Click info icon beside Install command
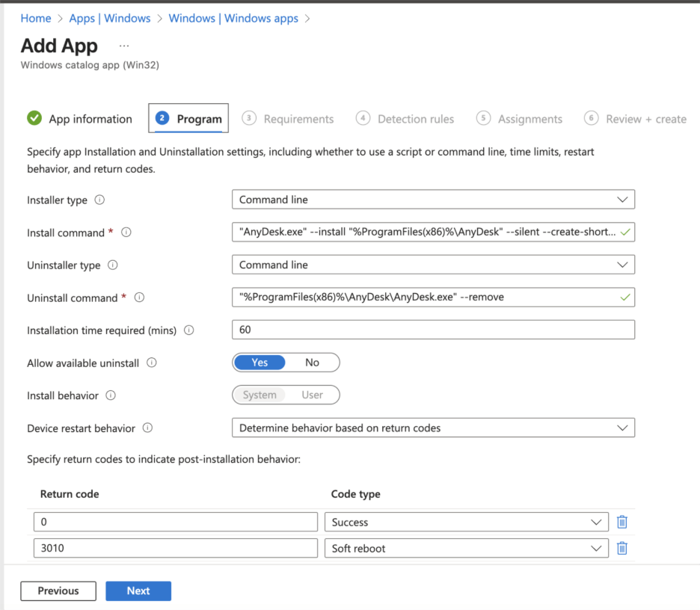 pyautogui.click(x=126, y=232)
